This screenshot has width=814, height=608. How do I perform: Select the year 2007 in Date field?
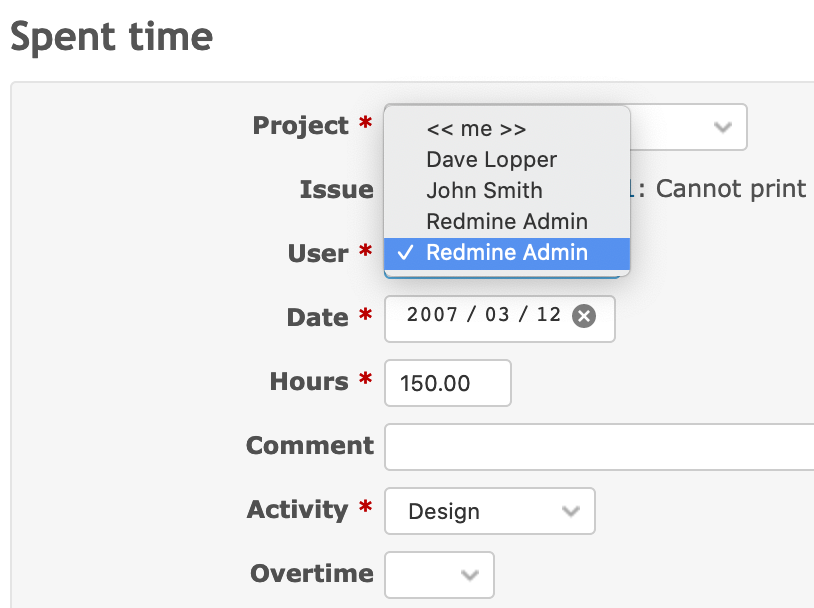point(432,315)
